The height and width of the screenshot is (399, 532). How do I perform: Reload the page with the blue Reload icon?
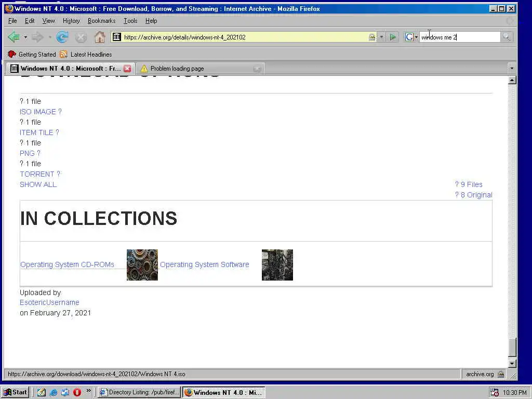62,37
